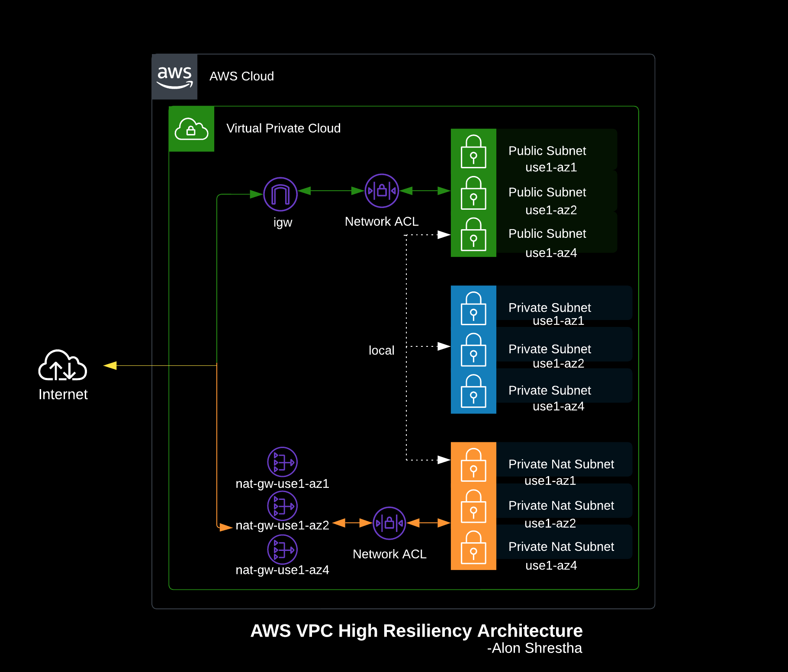The image size is (788, 672).
Task: Select the nat-gw-use1-az1 gateway icon
Action: point(283,462)
